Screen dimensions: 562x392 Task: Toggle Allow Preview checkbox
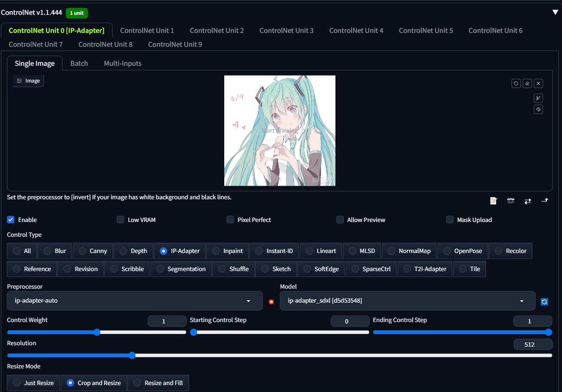[340, 220]
